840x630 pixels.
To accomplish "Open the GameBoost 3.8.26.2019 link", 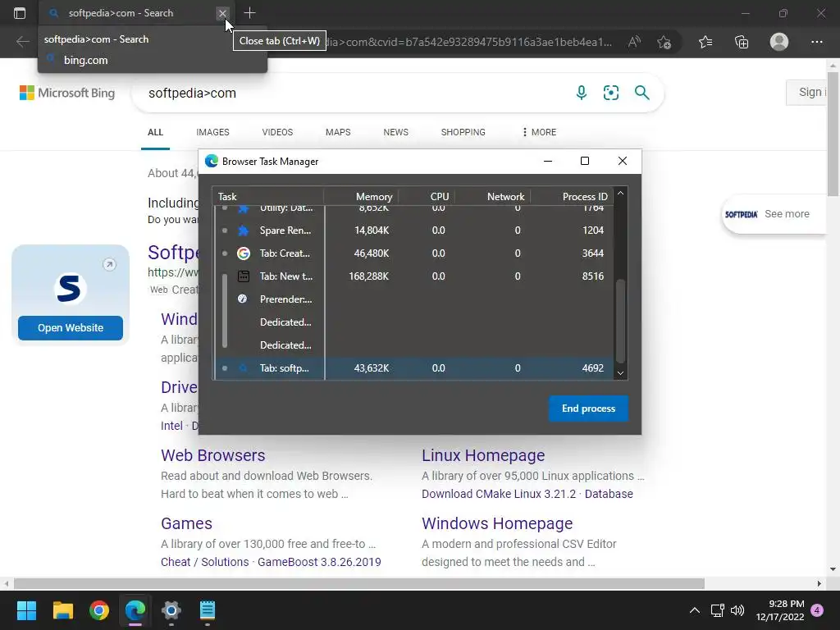I will 319,562.
